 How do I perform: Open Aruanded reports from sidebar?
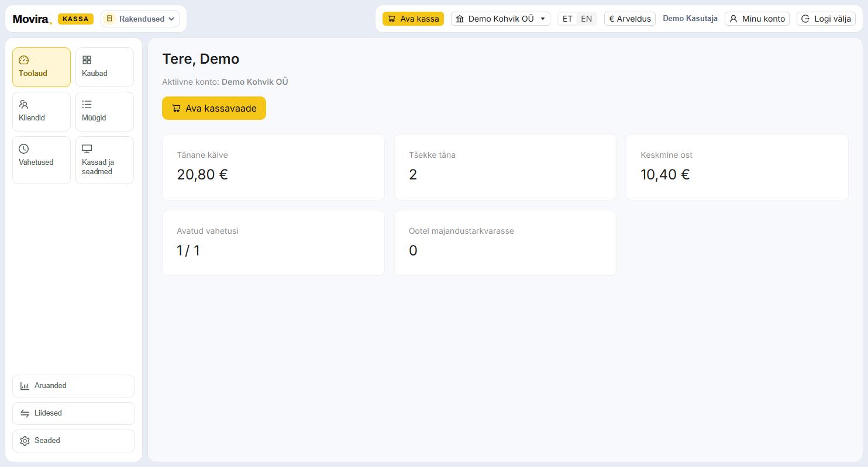pos(74,386)
